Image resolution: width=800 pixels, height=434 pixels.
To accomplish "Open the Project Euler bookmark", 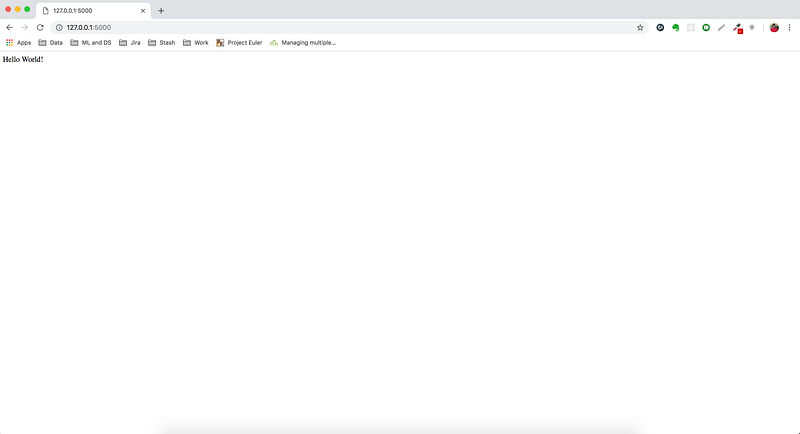I will (x=239, y=43).
